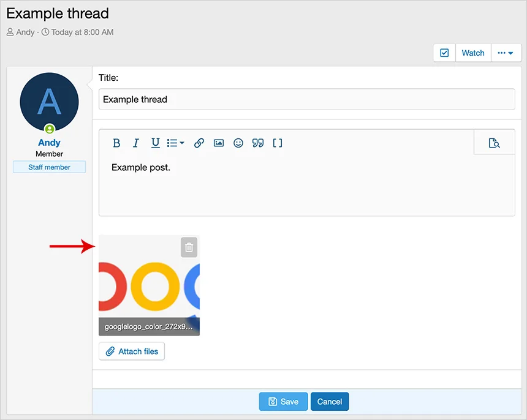
Task: Insert a quote block
Action: (x=258, y=143)
